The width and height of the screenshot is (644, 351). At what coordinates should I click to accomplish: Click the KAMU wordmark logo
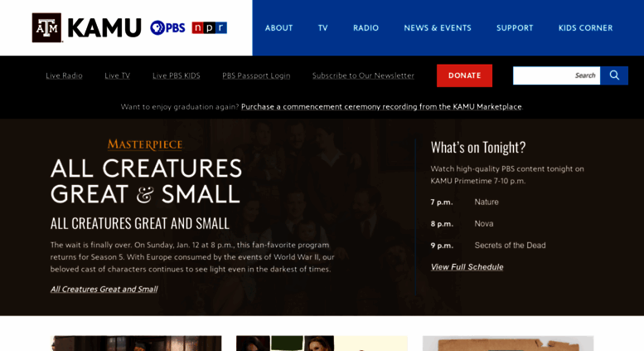tap(104, 28)
